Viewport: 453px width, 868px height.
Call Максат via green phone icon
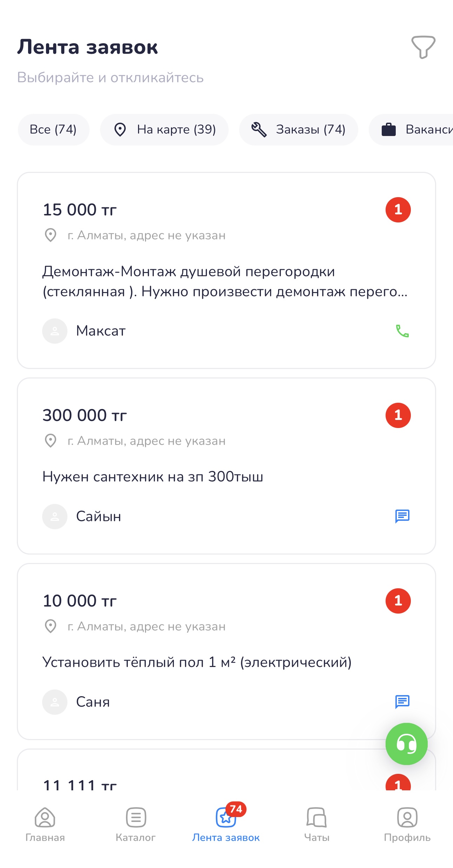pos(402,331)
